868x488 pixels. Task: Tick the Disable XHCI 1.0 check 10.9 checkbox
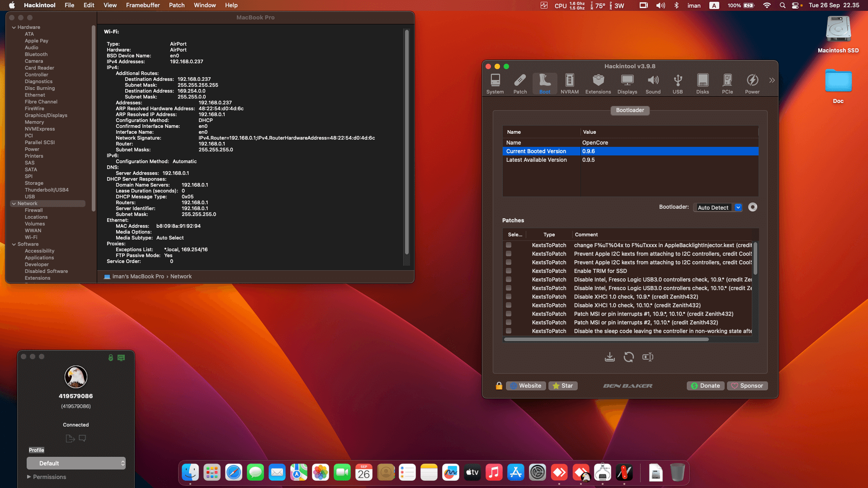(x=509, y=297)
